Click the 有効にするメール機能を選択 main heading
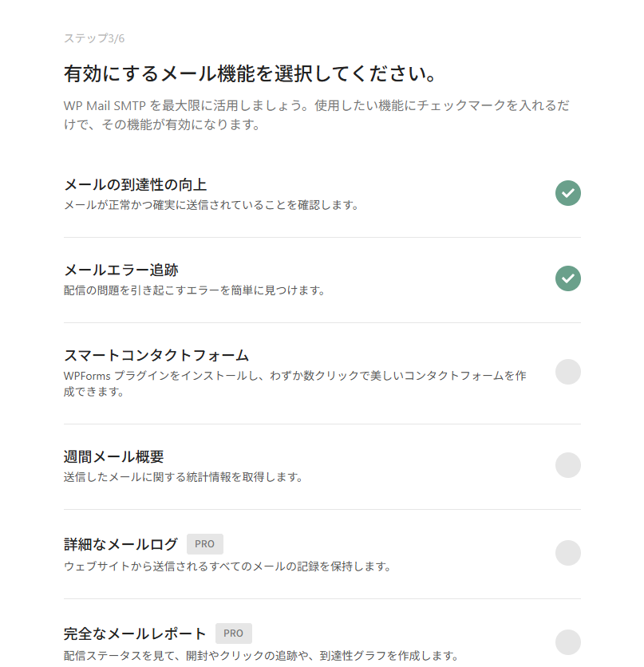 pos(250,73)
